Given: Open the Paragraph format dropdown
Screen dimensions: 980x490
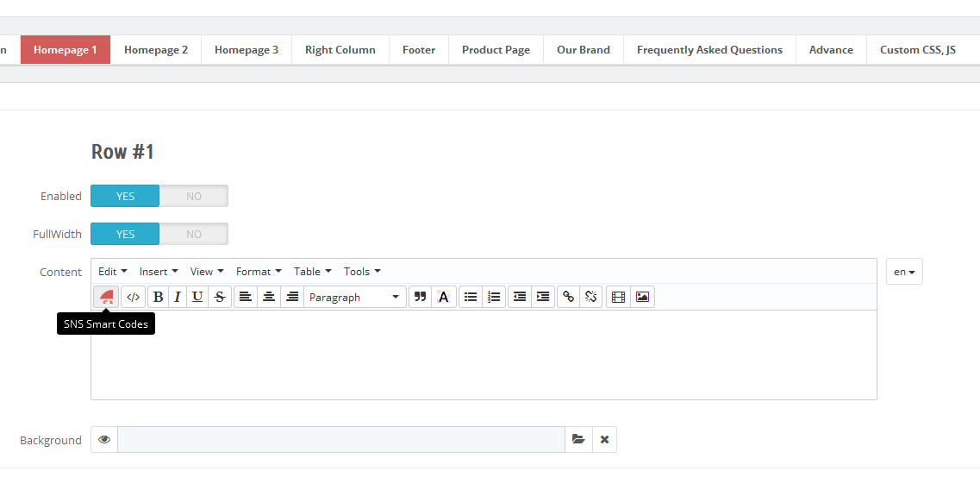Looking at the screenshot, I should point(354,297).
